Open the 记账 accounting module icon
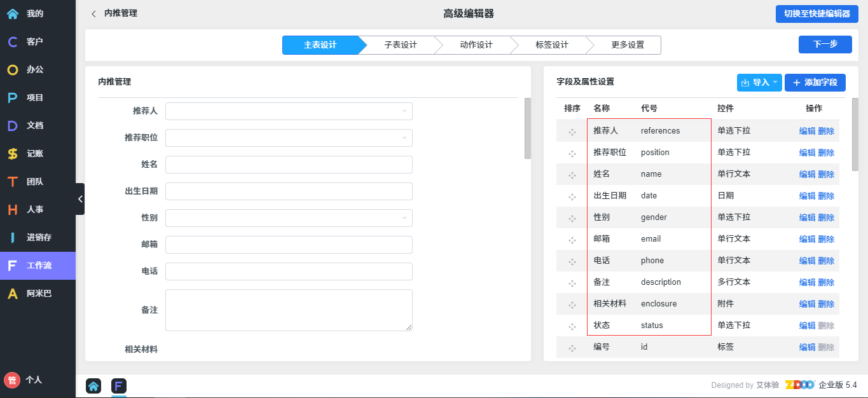The height and width of the screenshot is (398, 868). coord(13,154)
